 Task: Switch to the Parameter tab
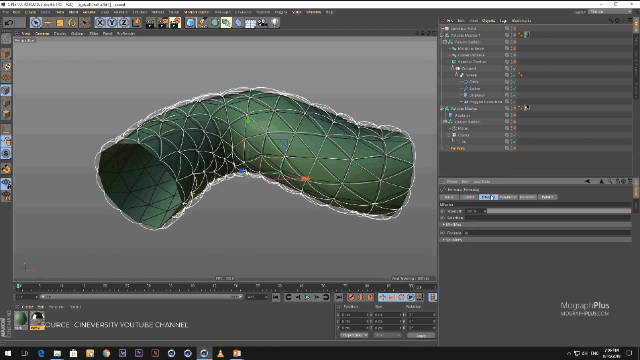pos(508,197)
